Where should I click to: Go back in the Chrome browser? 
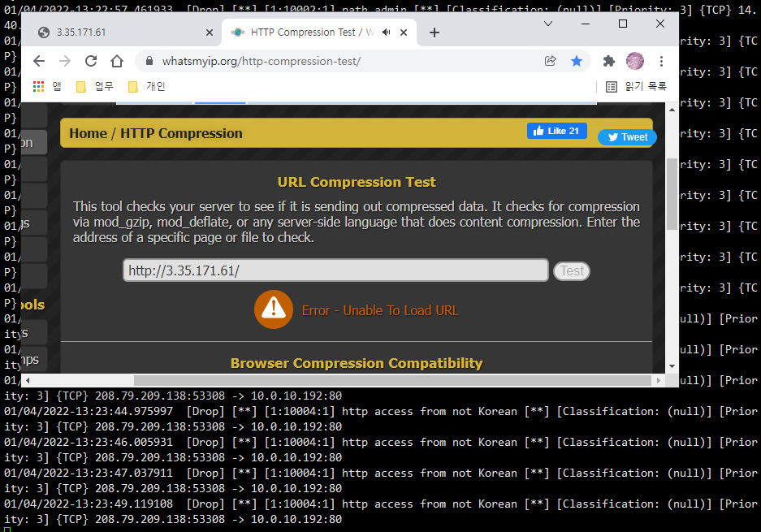pos(39,61)
